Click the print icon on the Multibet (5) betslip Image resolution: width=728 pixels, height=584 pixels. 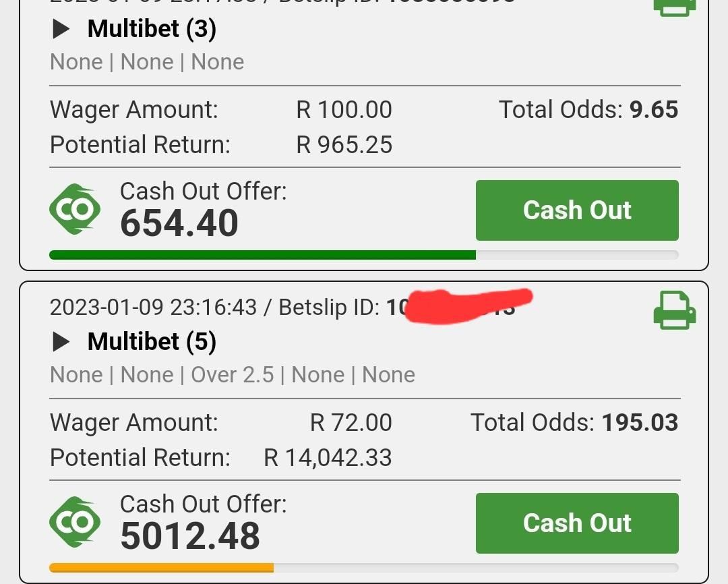point(675,310)
